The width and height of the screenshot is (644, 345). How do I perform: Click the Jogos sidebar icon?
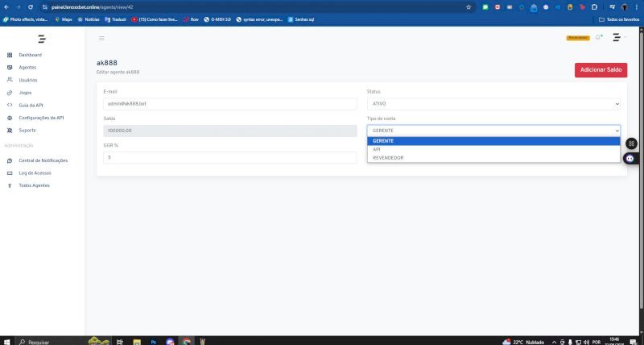click(x=10, y=93)
